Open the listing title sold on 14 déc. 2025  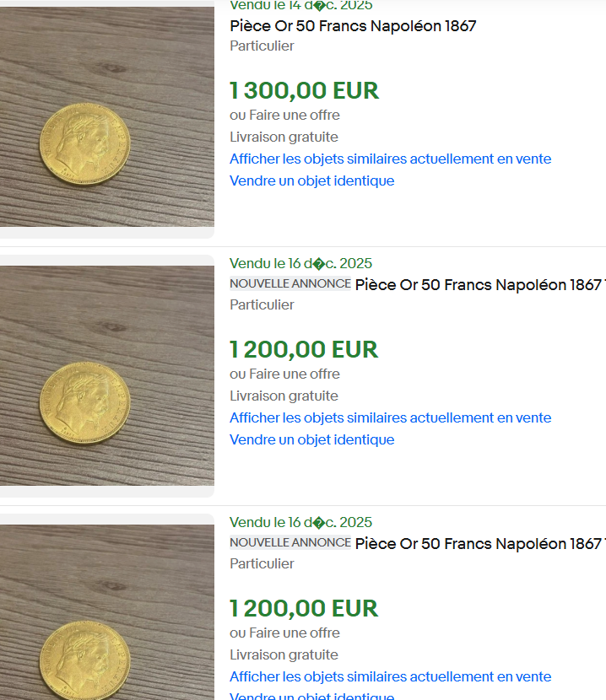pos(353,26)
